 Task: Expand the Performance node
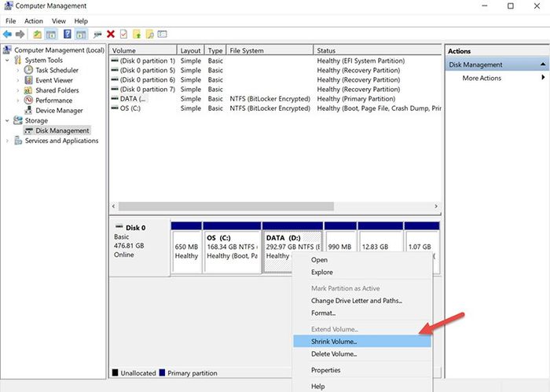[18, 101]
